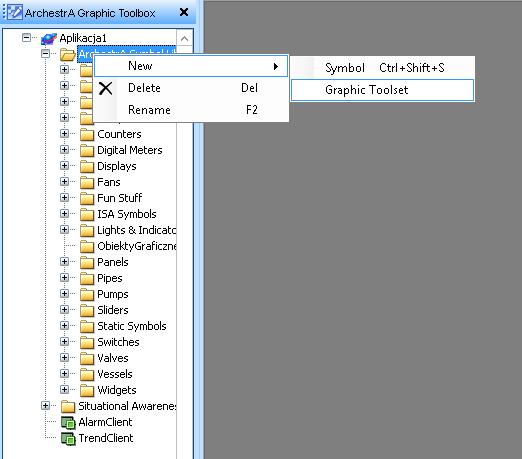522x459 pixels.
Task: Click the Fans folder icon
Action: point(87,182)
